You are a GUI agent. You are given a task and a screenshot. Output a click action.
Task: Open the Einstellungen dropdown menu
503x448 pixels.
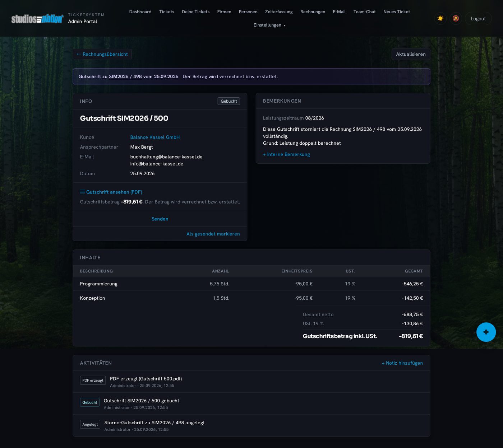pos(269,25)
